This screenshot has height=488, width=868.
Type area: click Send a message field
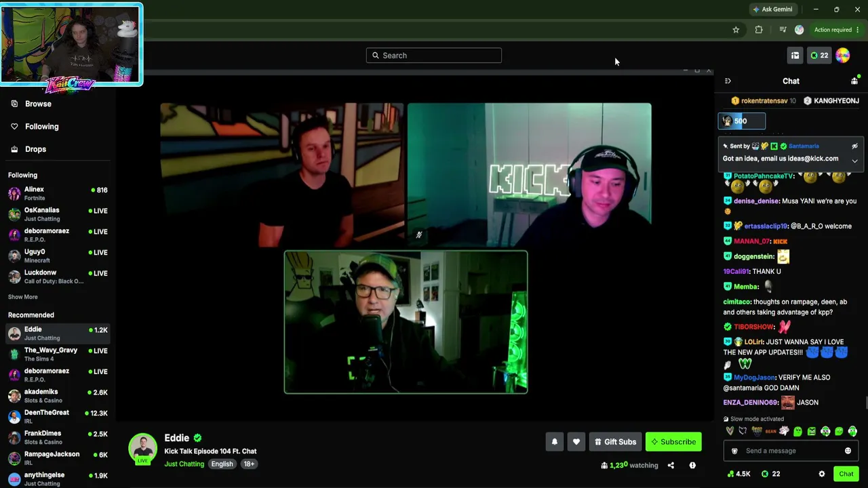(791, 451)
